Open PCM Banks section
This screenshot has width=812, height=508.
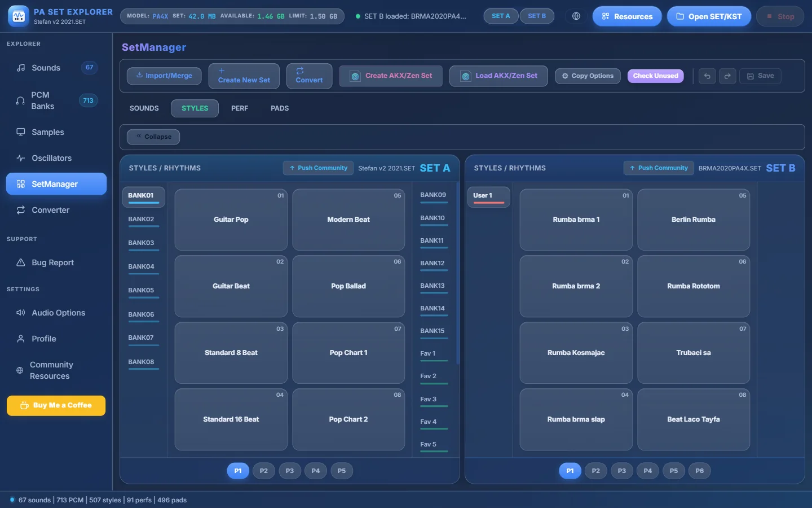point(56,100)
